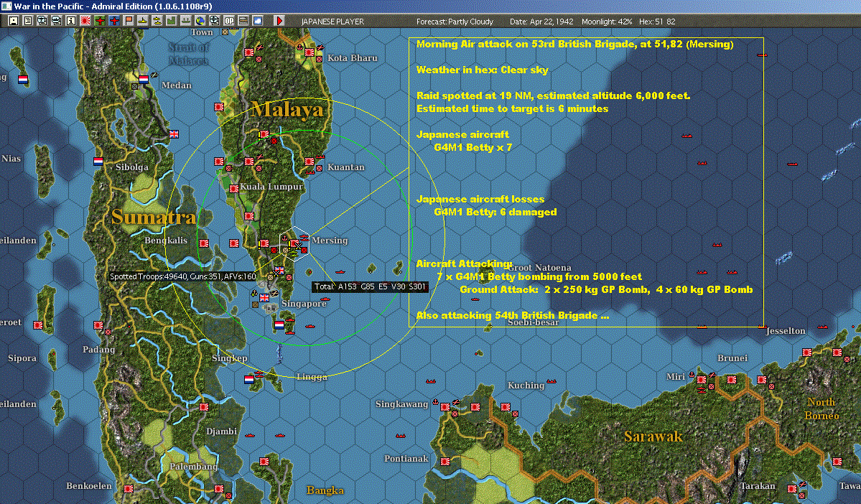This screenshot has height=504, width=861.
Task: Select the Dutch flag marker near Lingga
Action: pyautogui.click(x=248, y=379)
